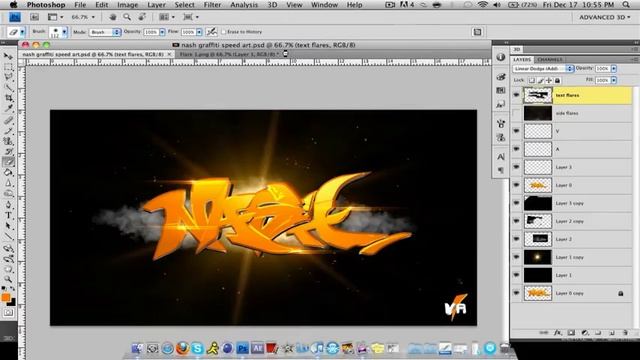Open the eraser Opacity dropdown arrow
Image resolution: width=640 pixels, height=360 pixels.
pos(162,32)
